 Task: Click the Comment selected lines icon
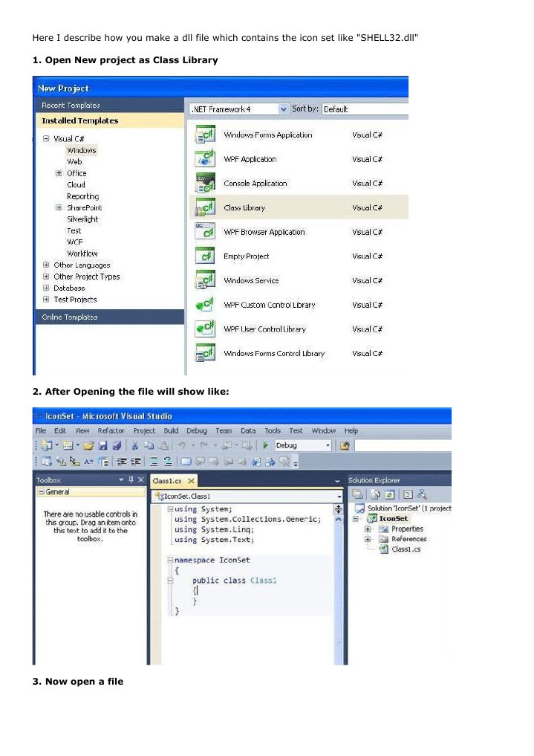click(x=154, y=462)
